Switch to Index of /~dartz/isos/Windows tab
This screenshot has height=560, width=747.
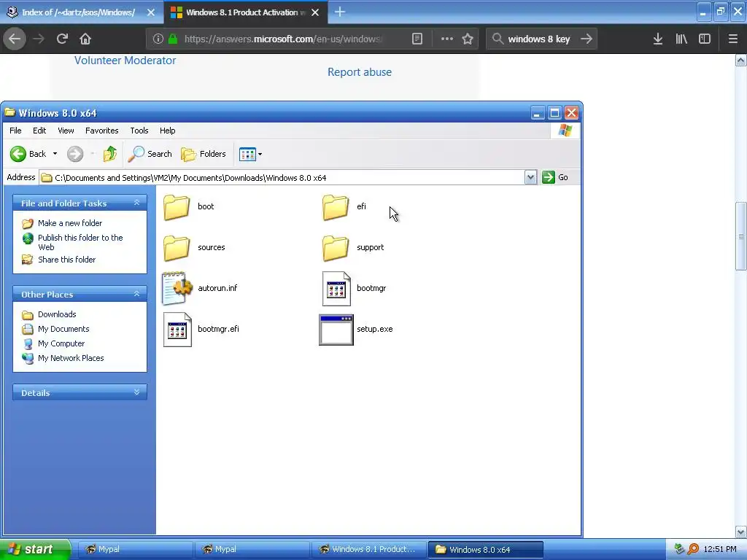coord(79,12)
